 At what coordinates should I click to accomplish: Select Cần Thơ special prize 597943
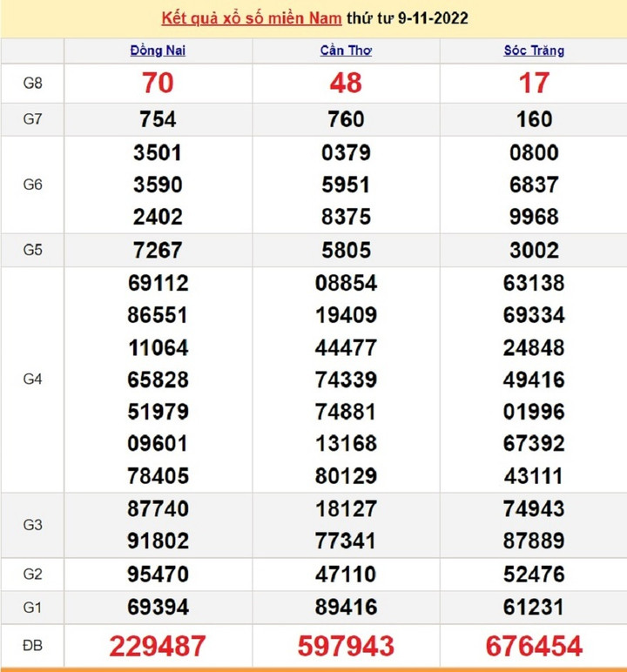tap(346, 646)
